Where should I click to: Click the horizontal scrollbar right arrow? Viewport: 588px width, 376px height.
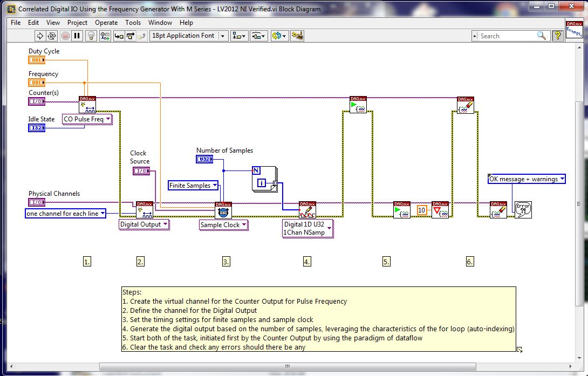(x=571, y=366)
